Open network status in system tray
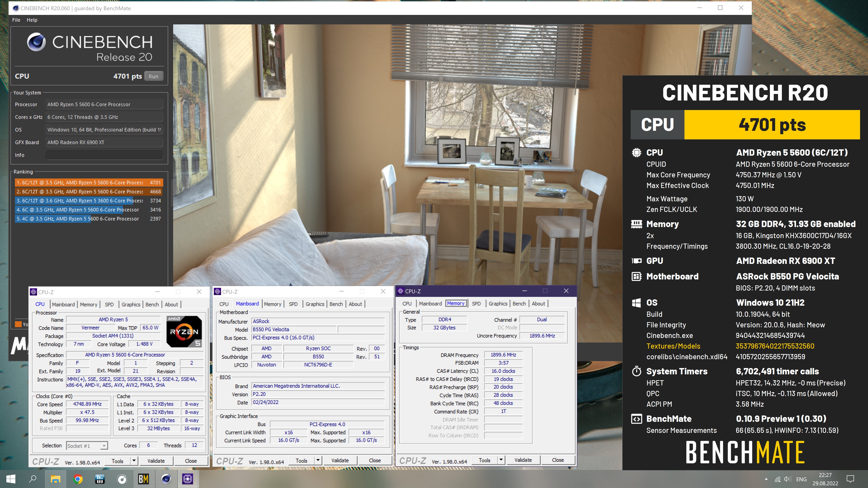 tap(778, 479)
